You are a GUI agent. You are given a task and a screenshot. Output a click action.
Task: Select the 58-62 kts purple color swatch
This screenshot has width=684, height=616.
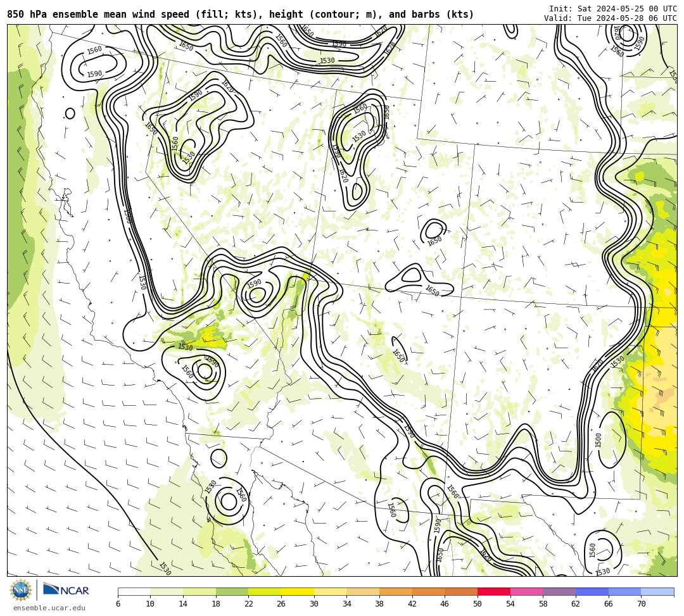click(559, 591)
